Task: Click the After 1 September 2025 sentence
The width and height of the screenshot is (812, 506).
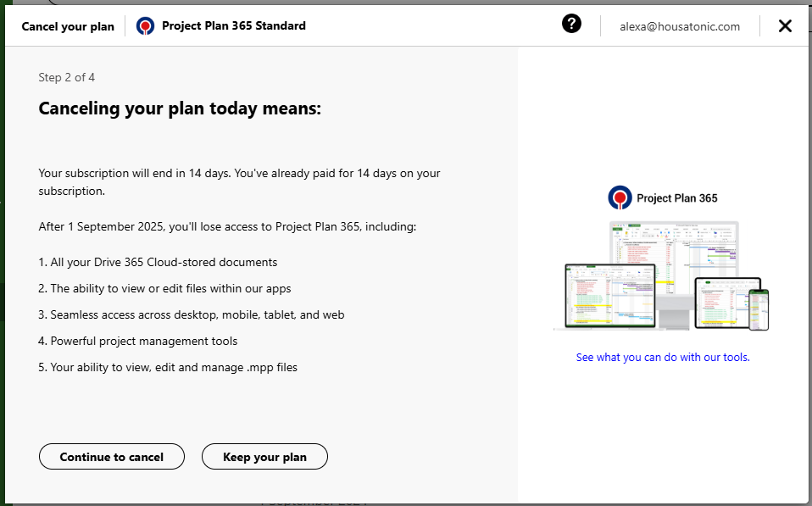Action: (227, 227)
